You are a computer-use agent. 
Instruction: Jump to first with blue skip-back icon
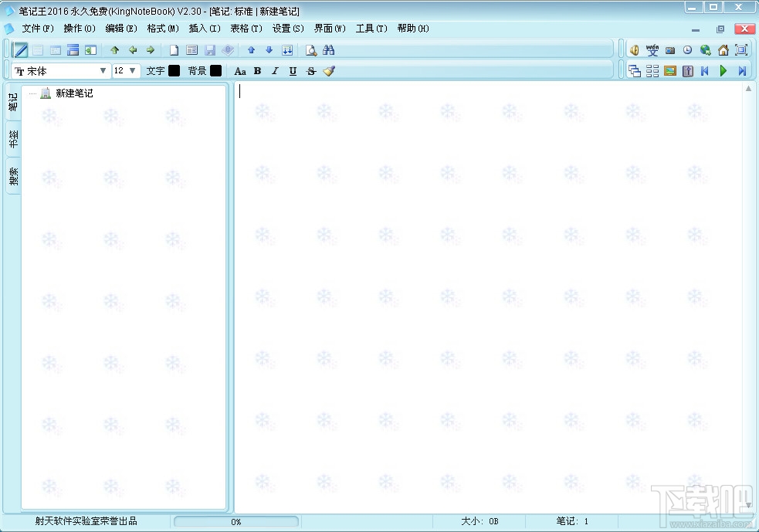(x=705, y=71)
